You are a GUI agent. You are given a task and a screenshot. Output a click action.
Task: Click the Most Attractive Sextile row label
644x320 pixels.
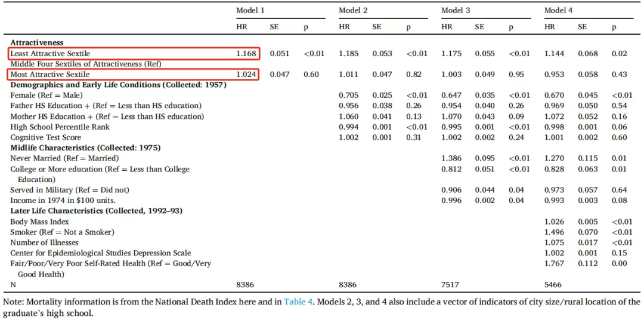(50, 75)
